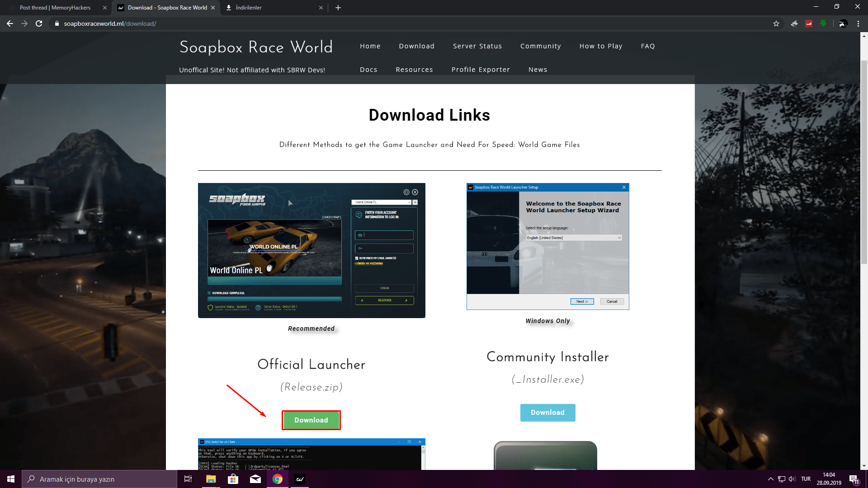Open the file verifier console screenshot
Image resolution: width=868 pixels, height=488 pixels.
311,454
